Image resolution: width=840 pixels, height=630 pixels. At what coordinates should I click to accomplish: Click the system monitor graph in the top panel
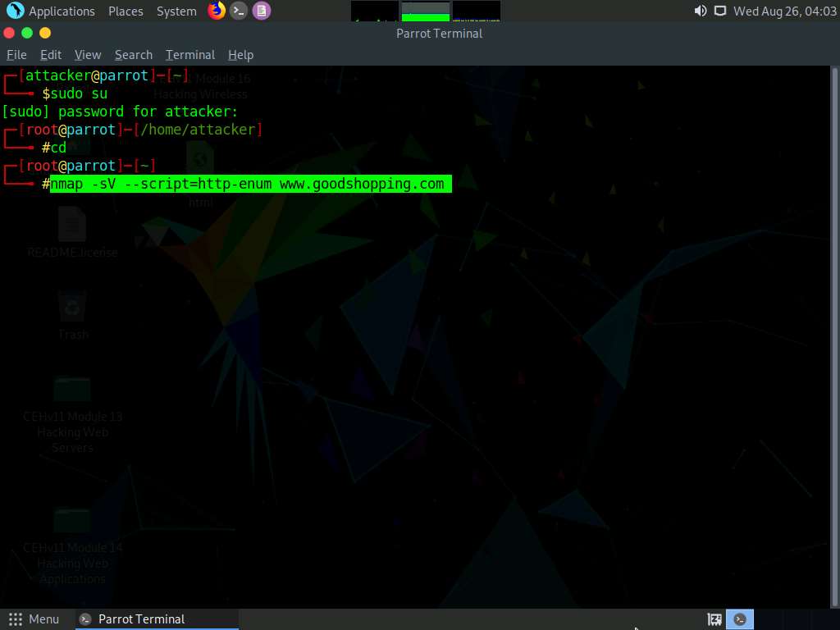click(426, 11)
